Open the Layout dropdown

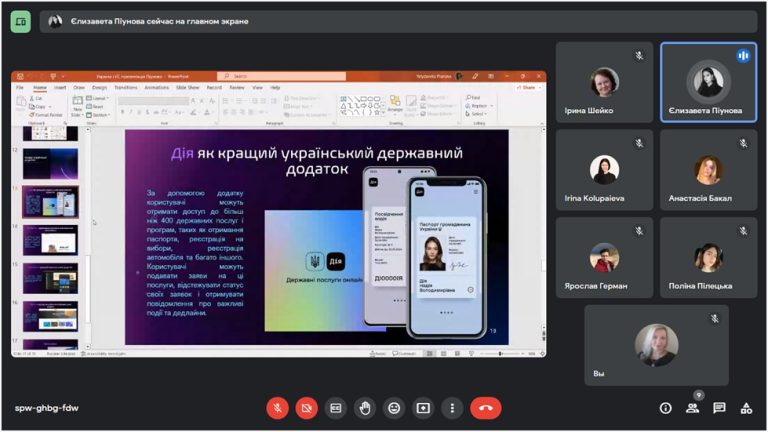pyautogui.click(x=98, y=98)
